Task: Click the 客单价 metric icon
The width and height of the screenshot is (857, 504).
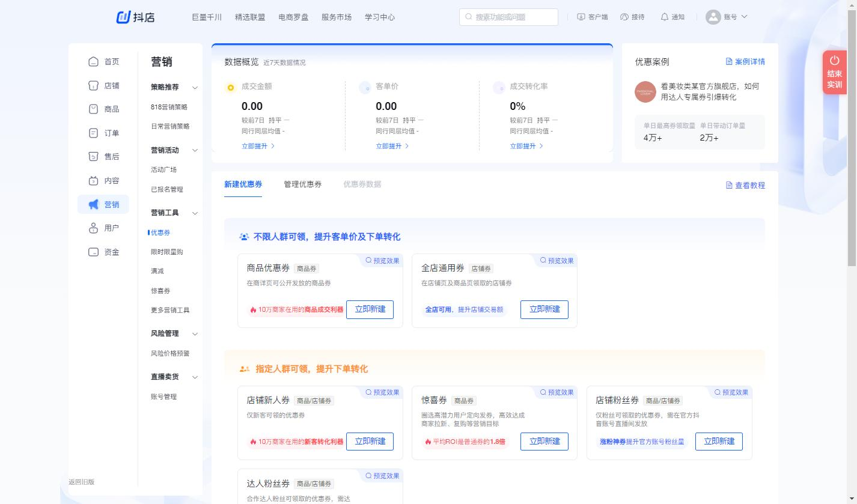Action: click(x=365, y=88)
